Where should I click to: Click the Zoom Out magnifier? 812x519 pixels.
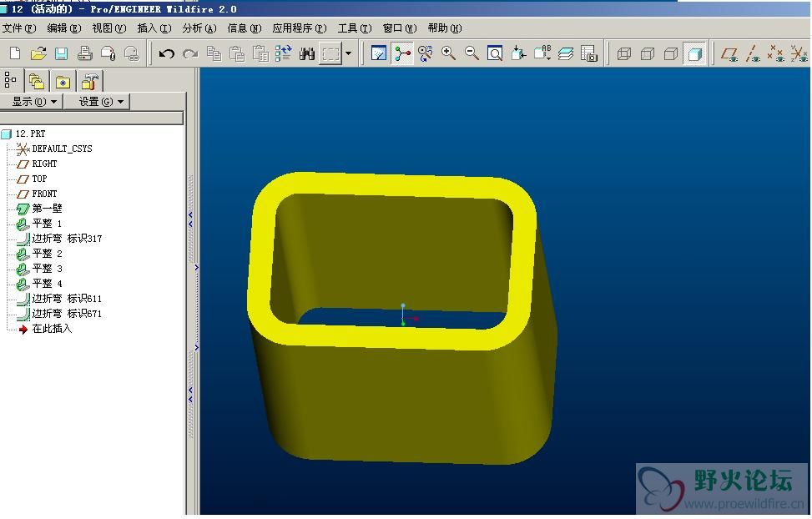click(472, 53)
